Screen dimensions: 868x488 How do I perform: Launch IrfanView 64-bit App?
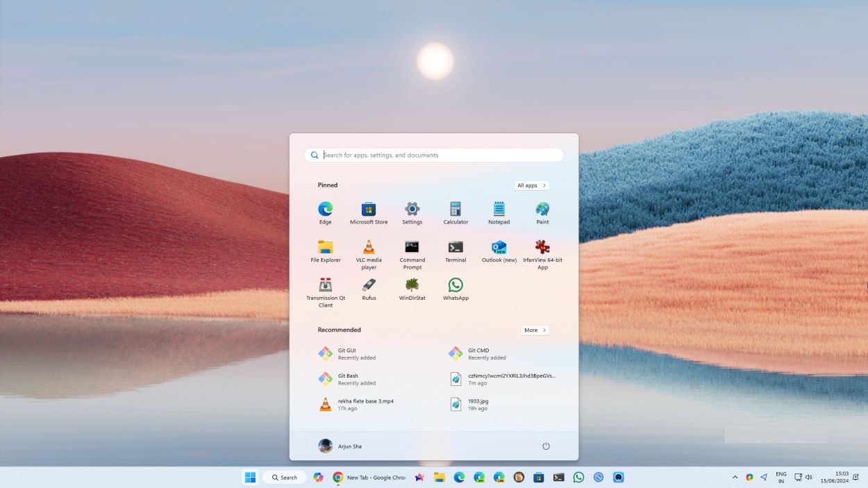542,249
